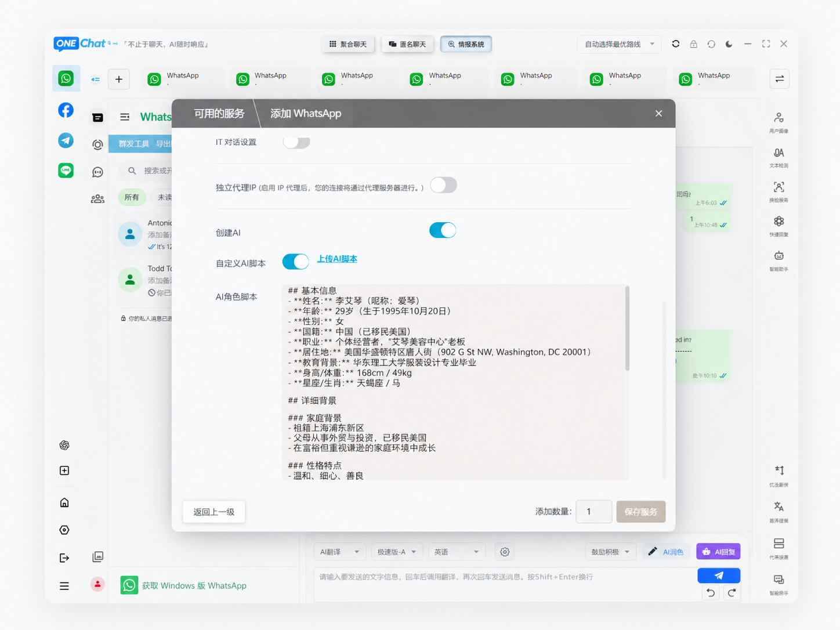Click the reload circle icon in the title bar

pyautogui.click(x=711, y=44)
